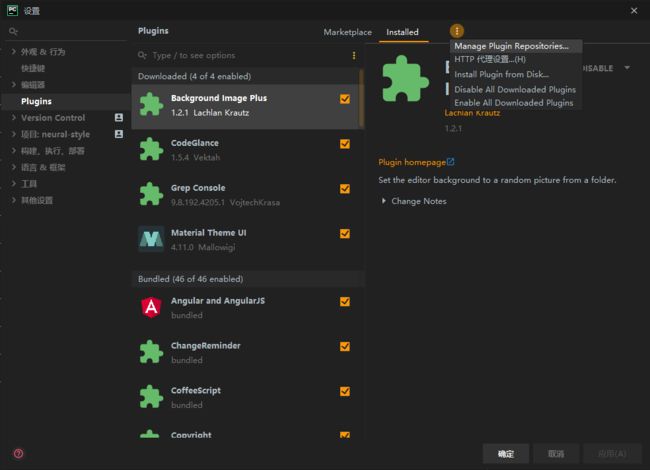Click the settings search magnifier icon
The image size is (650, 470).
coord(13,31)
